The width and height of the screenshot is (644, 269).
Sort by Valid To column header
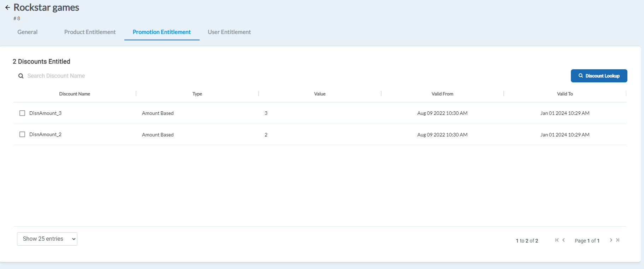pos(565,94)
